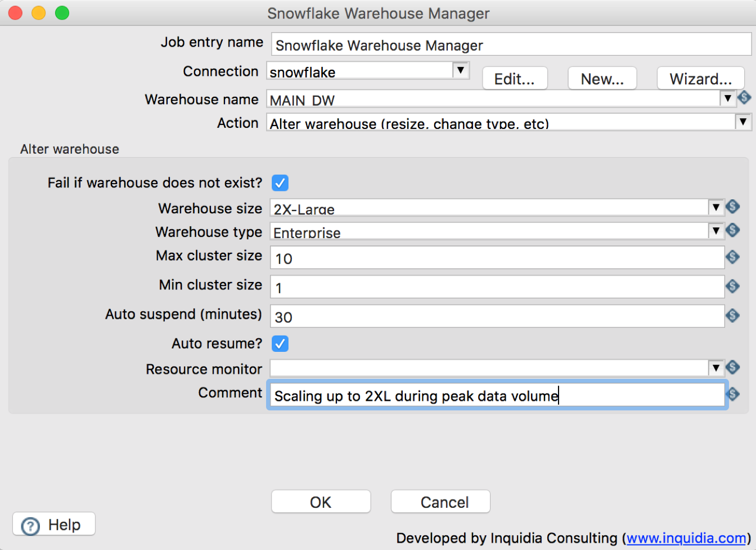756x550 pixels.
Task: Close the dialog with red window button
Action: (15, 13)
